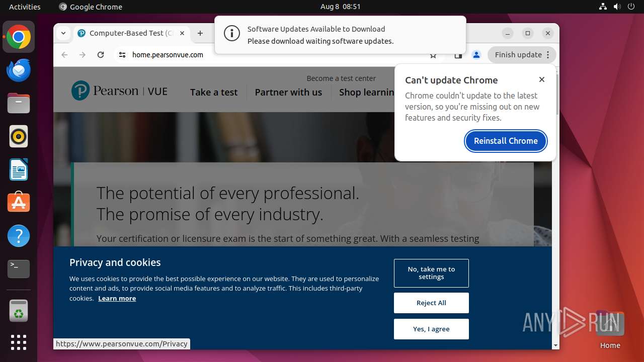Show Applications grid
The height and width of the screenshot is (362, 644).
tap(19, 342)
